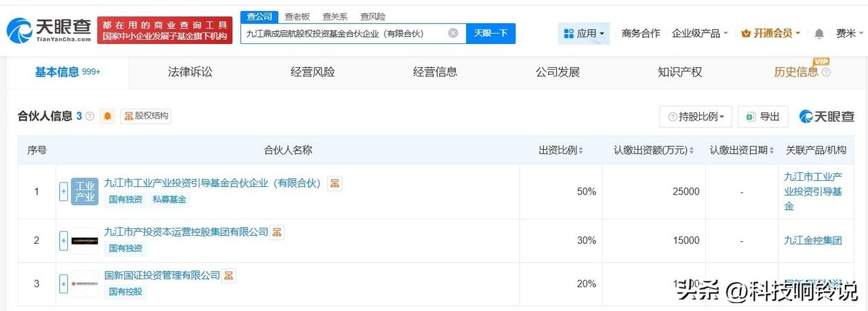Select the 查公司 search tab
The image size is (868, 311).
coord(259,16)
